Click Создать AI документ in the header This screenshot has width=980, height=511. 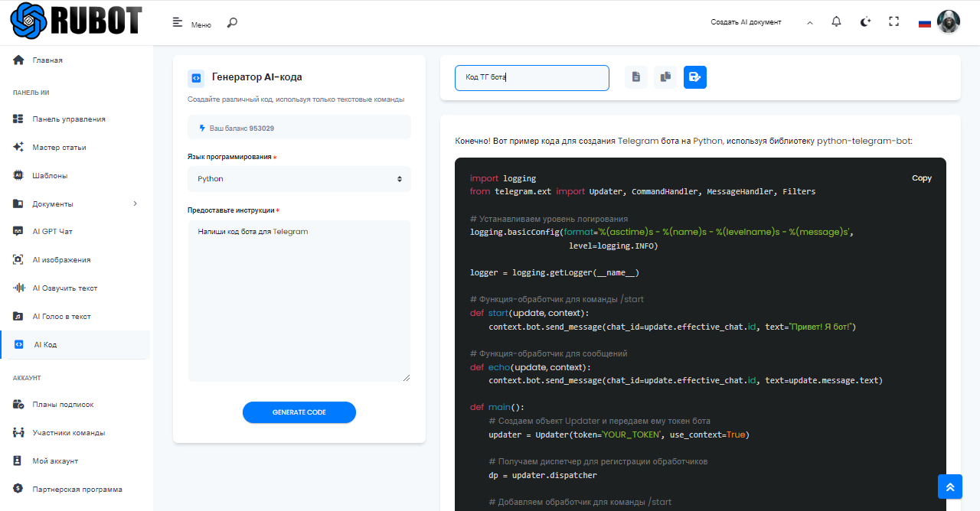click(x=746, y=22)
